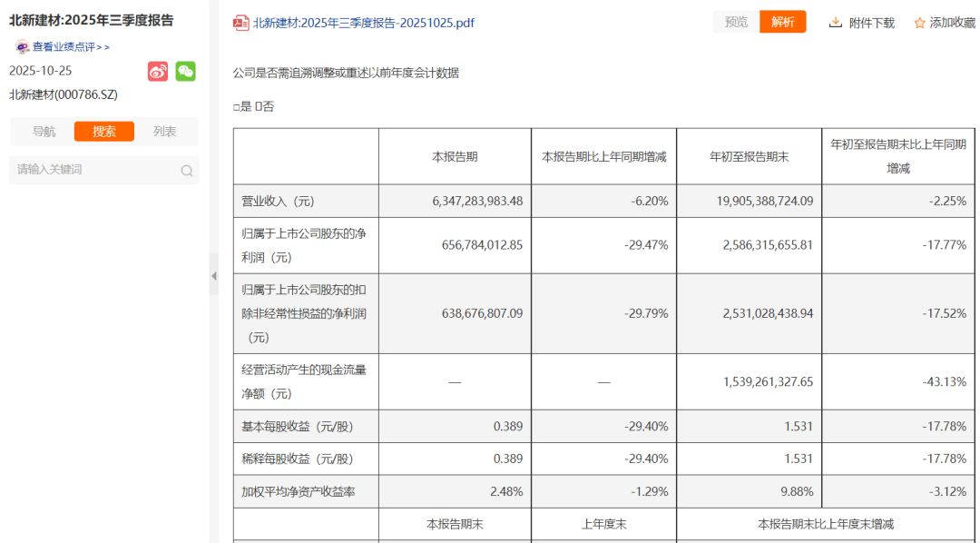
Task: Open the 北新建材 2025年三季度报告 PDF link
Action: pos(364,23)
